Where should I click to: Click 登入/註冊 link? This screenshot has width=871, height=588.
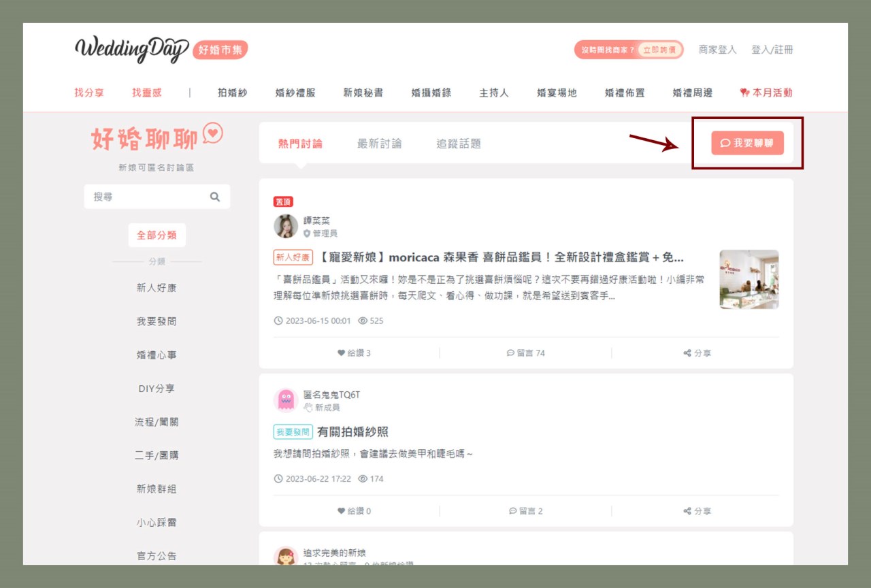pos(772,50)
